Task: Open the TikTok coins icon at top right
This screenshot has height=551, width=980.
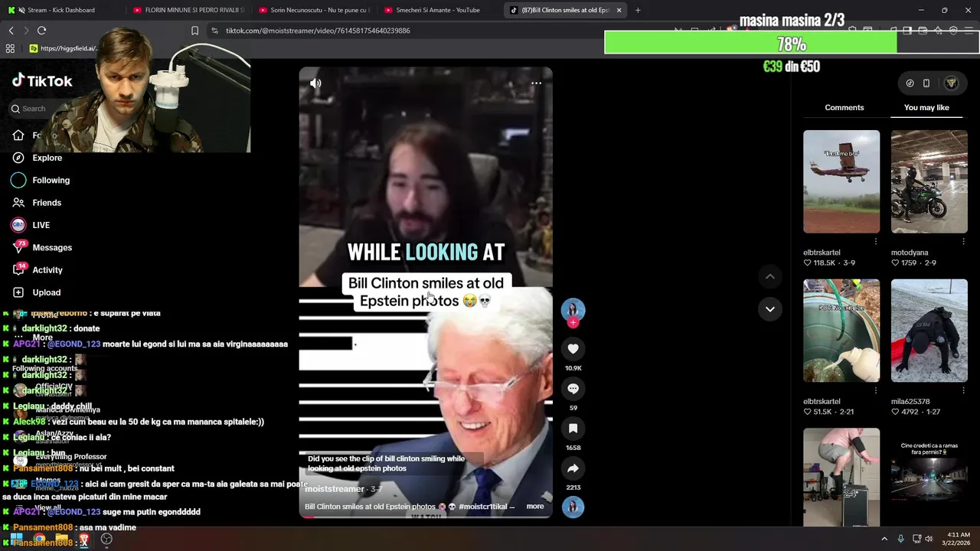Action: coord(910,83)
